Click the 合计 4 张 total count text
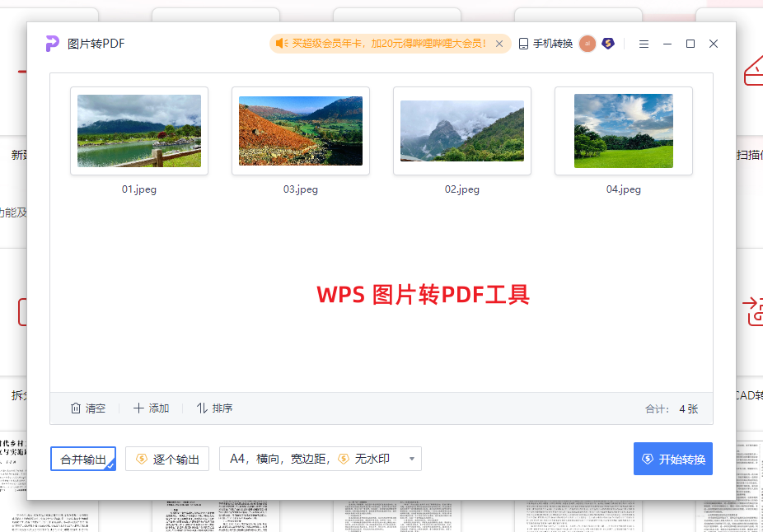763x532 pixels. 672,409
